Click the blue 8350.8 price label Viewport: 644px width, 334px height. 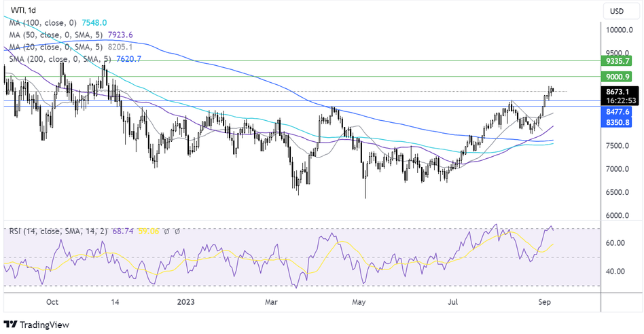pos(619,122)
